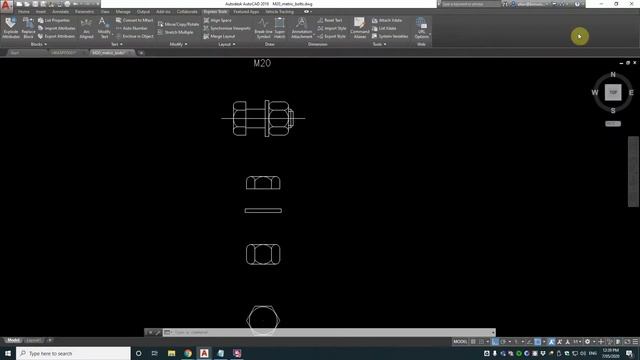
Task: Click the Move/Copy/Rotate tool
Action: click(178, 24)
